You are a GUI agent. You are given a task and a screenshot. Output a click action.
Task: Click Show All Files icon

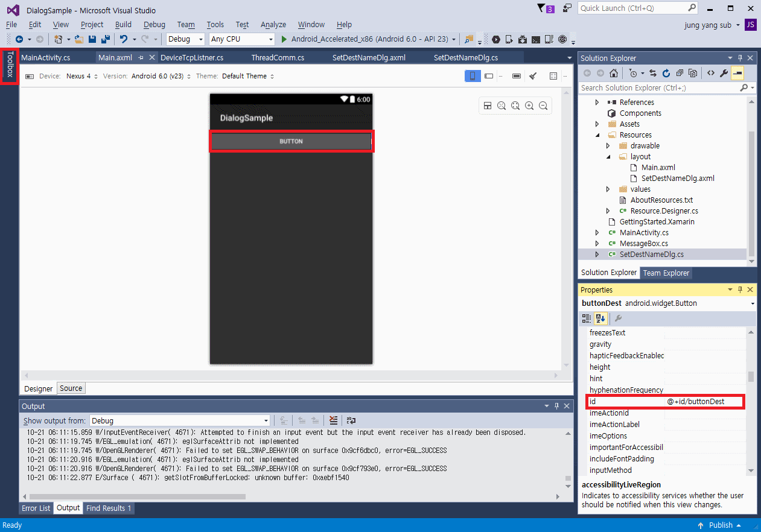693,73
